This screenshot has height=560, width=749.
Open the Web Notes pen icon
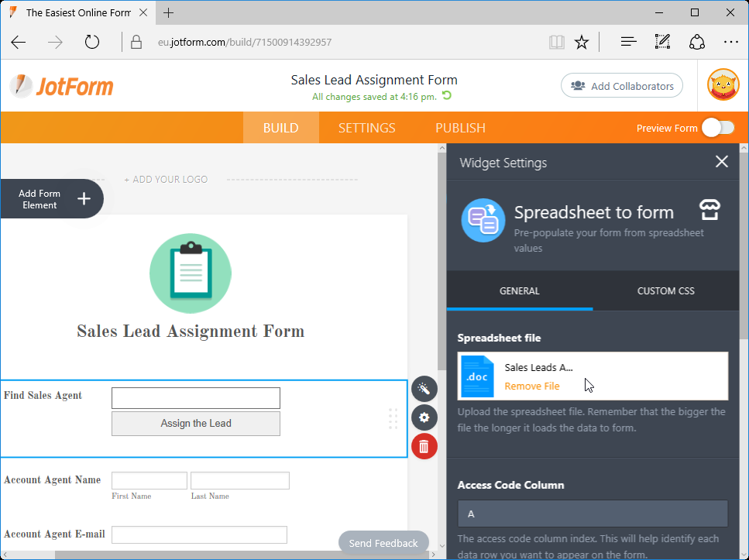pos(662,42)
